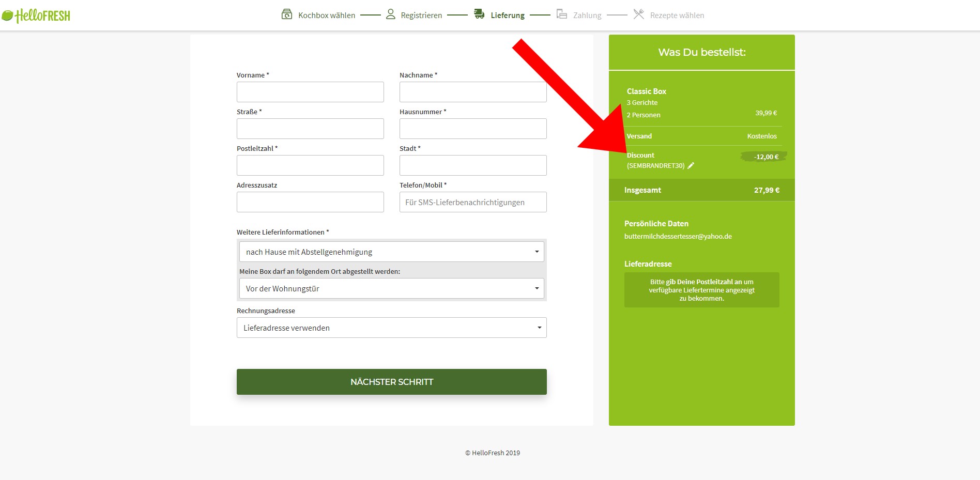980x480 pixels.
Task: Switch to the Registrieren step
Action: click(x=422, y=15)
